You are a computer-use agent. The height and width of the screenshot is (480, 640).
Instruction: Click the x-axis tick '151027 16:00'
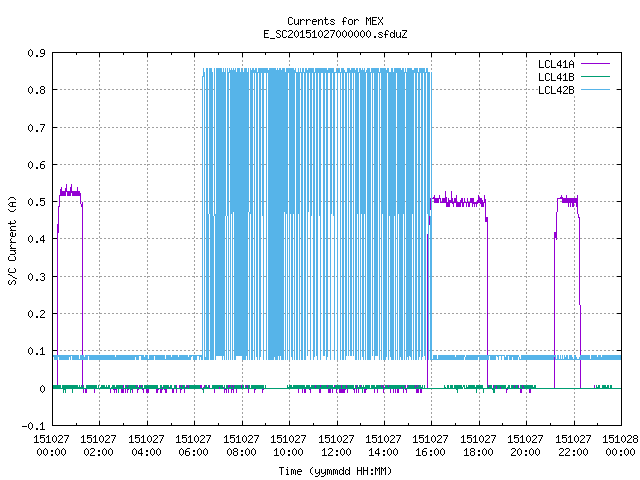[x=431, y=446]
